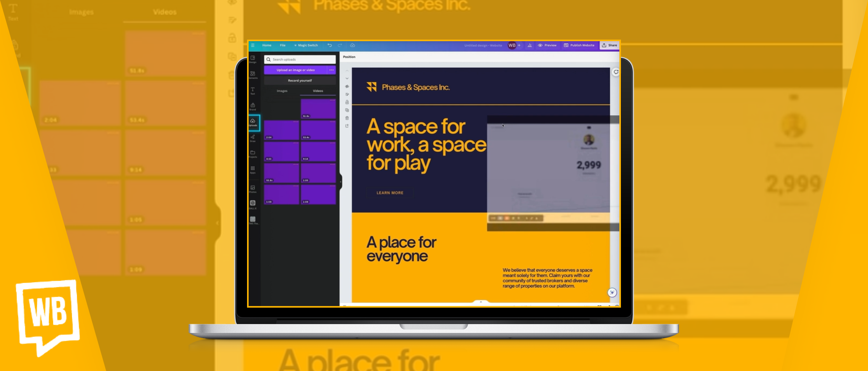
Task: Click the Untitled design - Website title
Action: click(483, 46)
